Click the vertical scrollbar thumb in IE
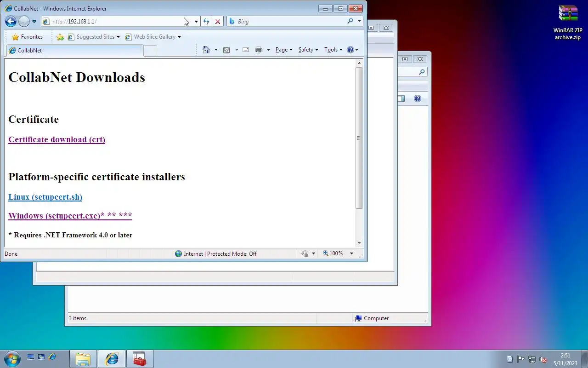588x368 pixels. click(x=359, y=138)
